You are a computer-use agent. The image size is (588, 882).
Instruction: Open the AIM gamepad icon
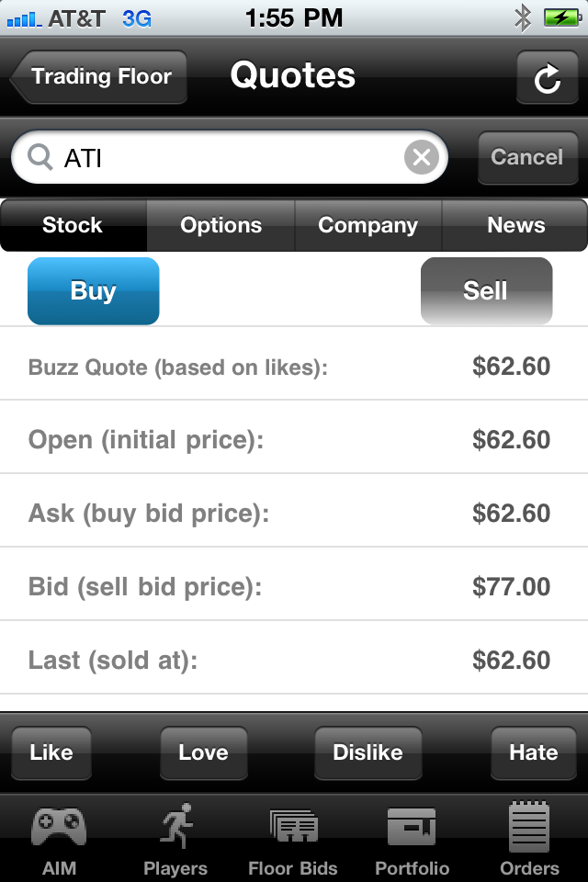click(x=59, y=827)
